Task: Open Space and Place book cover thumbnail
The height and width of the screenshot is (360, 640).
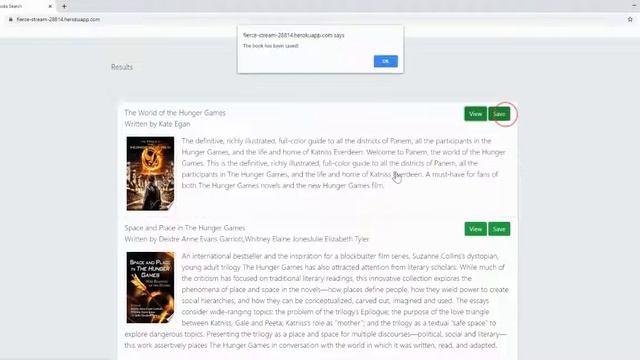Action: (x=150, y=287)
